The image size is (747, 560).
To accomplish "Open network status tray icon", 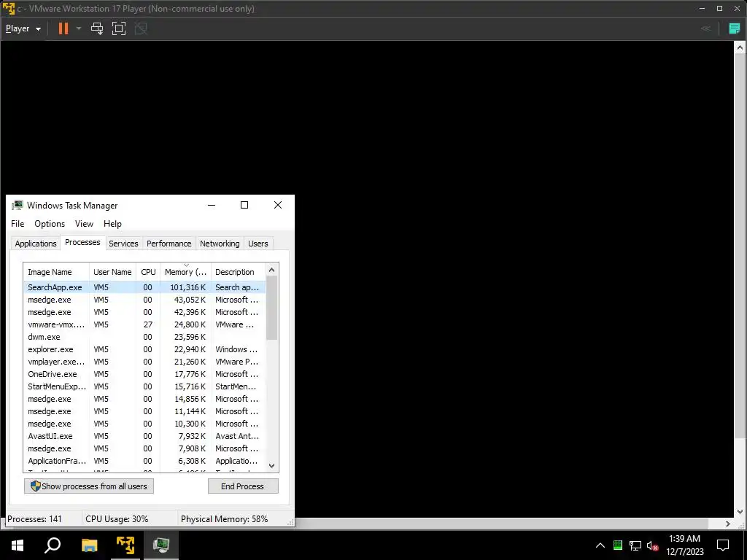I will [635, 545].
